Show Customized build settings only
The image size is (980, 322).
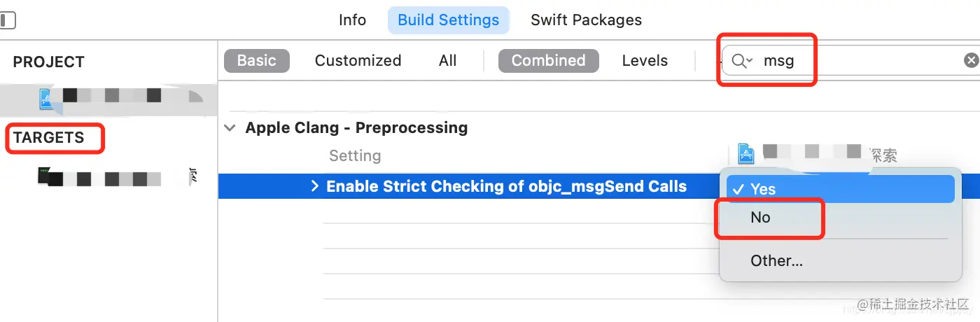click(x=358, y=61)
